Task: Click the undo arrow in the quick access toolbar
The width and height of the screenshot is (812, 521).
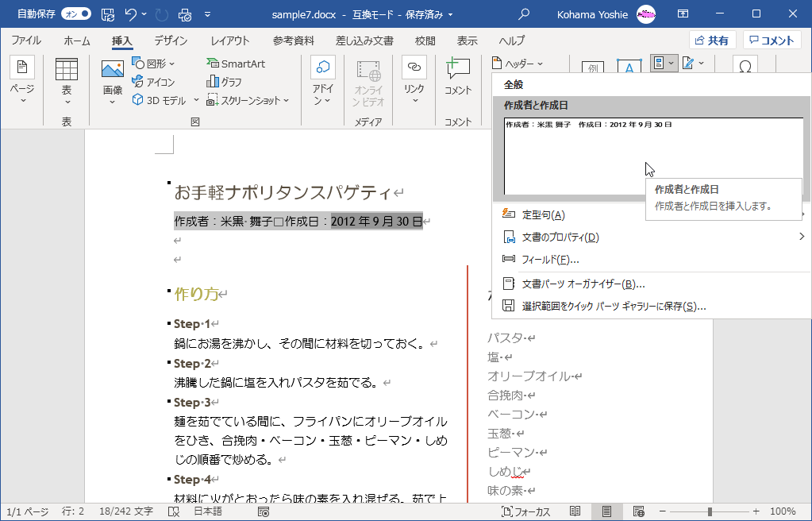Action: [132, 14]
